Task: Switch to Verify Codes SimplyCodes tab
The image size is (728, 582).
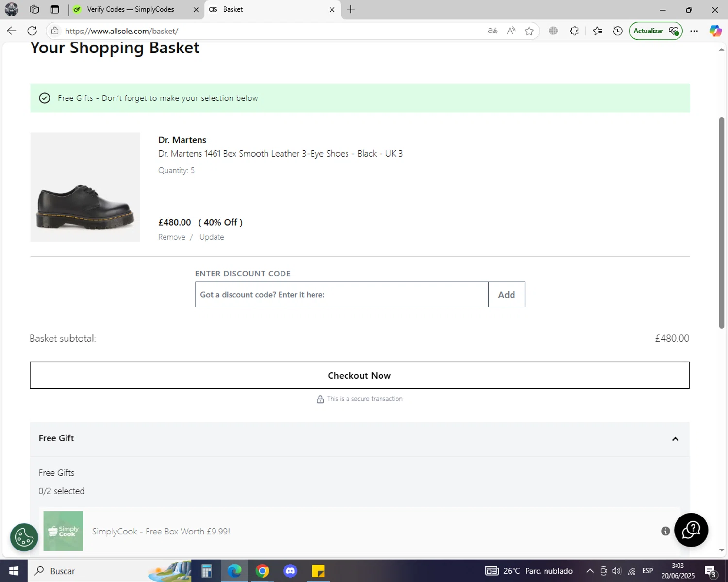Action: pos(131,9)
